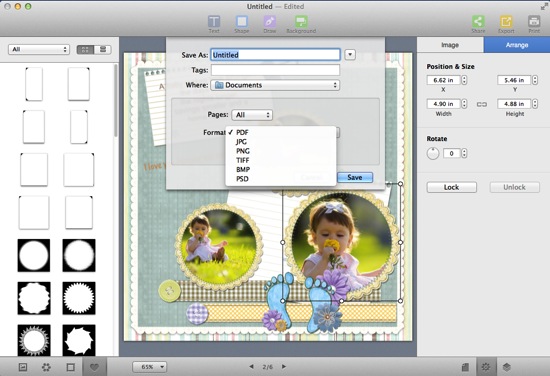550x376 pixels.
Task: Enter full screen with the top-right arrows
Action: point(544,6)
